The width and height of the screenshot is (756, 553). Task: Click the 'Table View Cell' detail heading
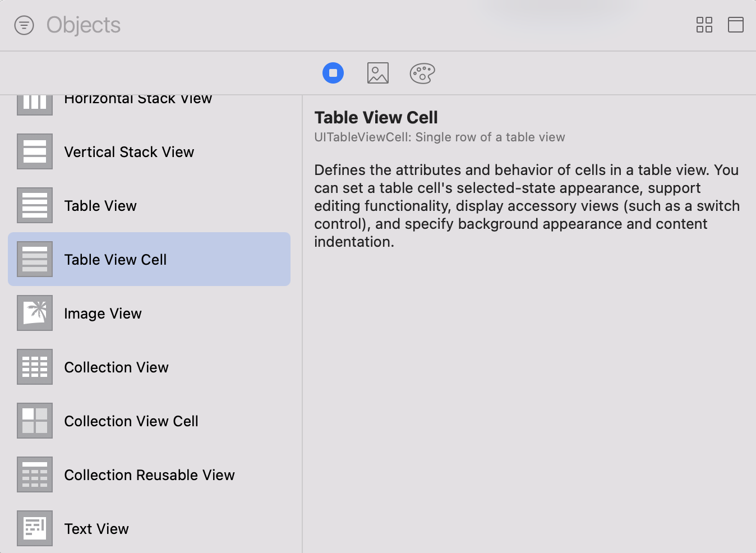[376, 118]
